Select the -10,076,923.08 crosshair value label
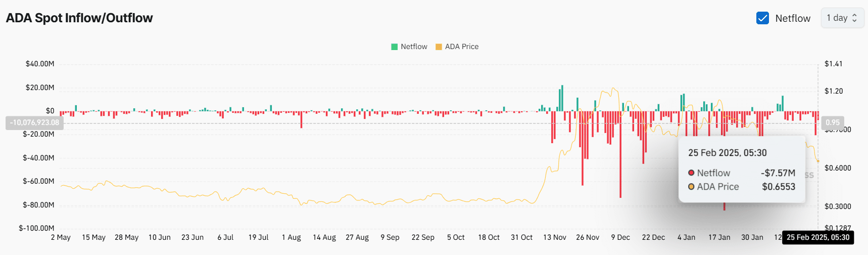 (34, 122)
